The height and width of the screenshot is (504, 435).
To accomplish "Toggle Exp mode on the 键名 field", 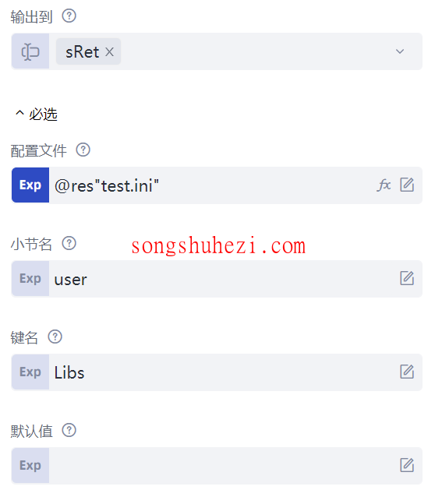I will pyautogui.click(x=30, y=372).
